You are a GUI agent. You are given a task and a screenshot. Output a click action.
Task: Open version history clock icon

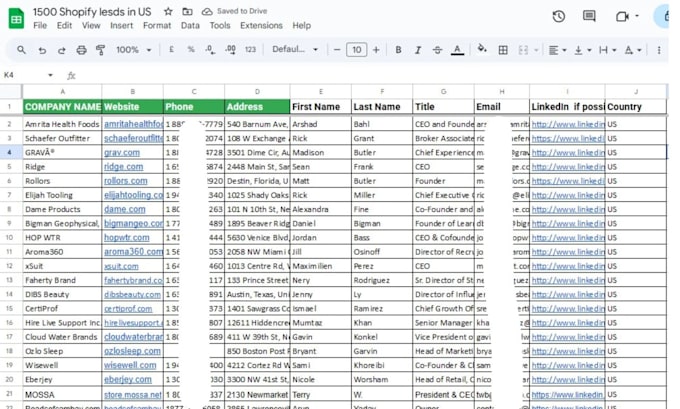point(559,16)
